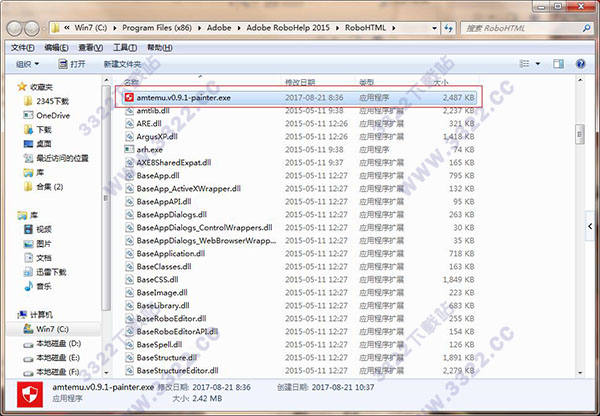Select the 视频 library icon
This screenshot has height=416, width=600.
pyautogui.click(x=28, y=229)
